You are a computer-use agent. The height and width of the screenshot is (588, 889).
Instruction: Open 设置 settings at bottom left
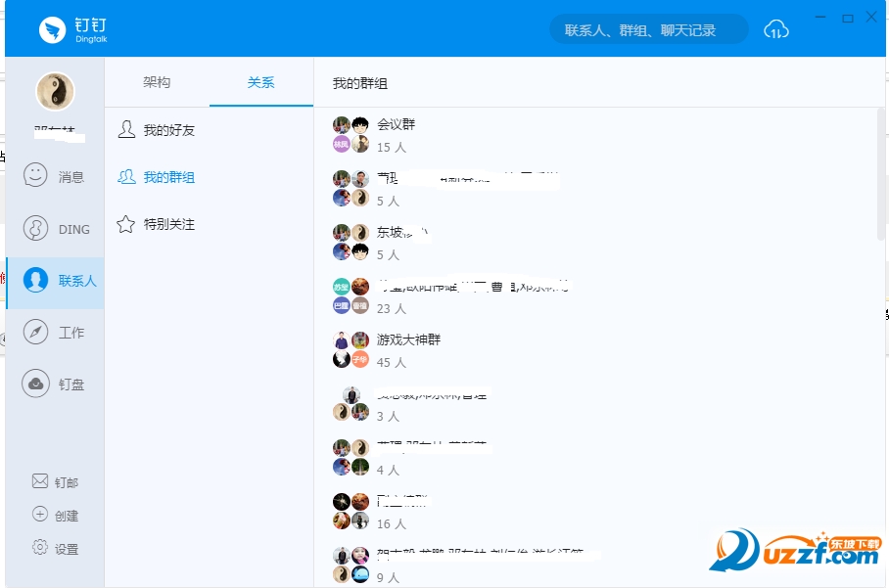pyautogui.click(x=55, y=548)
